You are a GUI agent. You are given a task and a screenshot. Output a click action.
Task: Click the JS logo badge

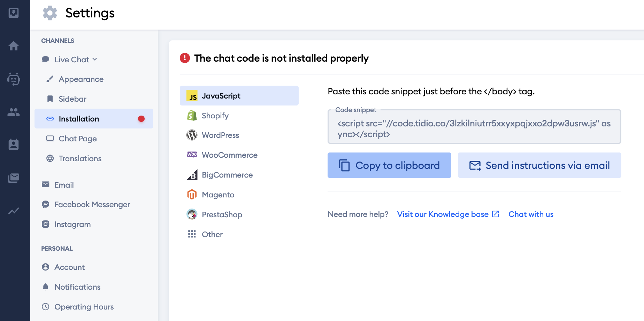[x=192, y=96]
